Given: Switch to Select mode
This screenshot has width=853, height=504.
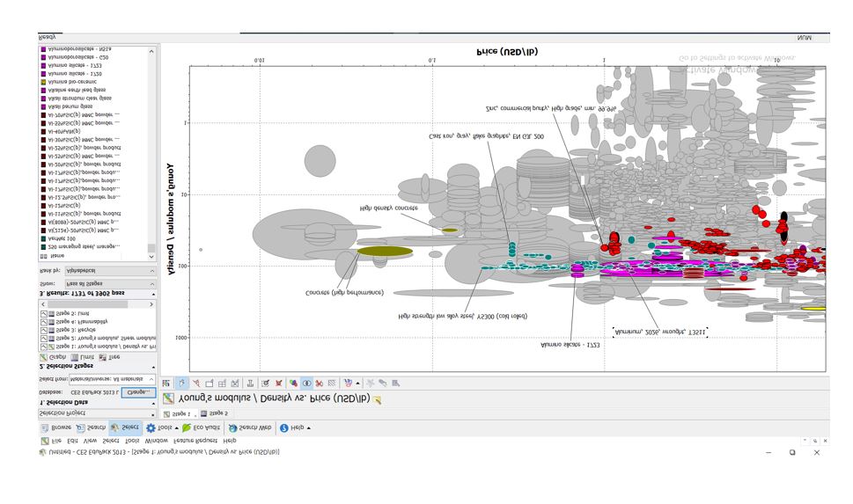Looking at the screenshot, I should point(125,427).
